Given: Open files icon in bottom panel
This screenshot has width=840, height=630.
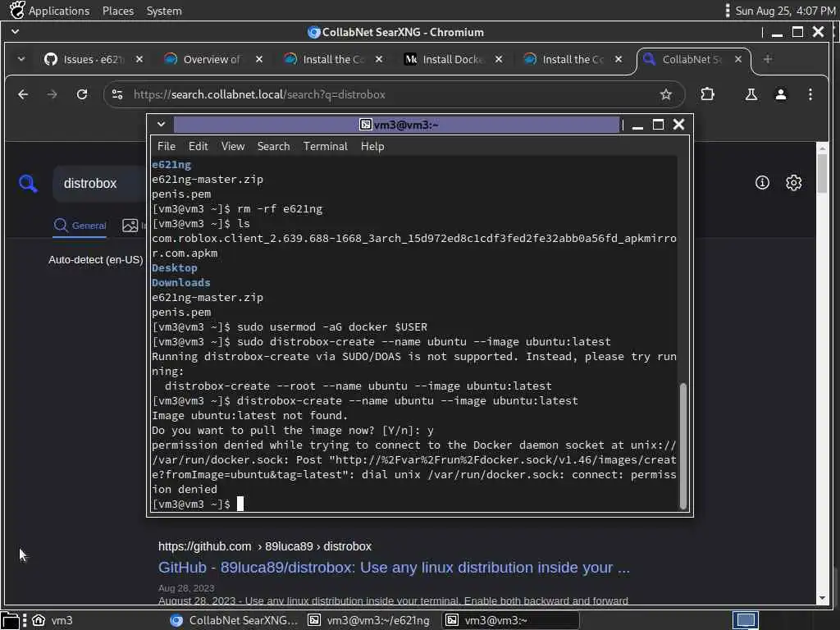Looking at the screenshot, I should pos(10,620).
